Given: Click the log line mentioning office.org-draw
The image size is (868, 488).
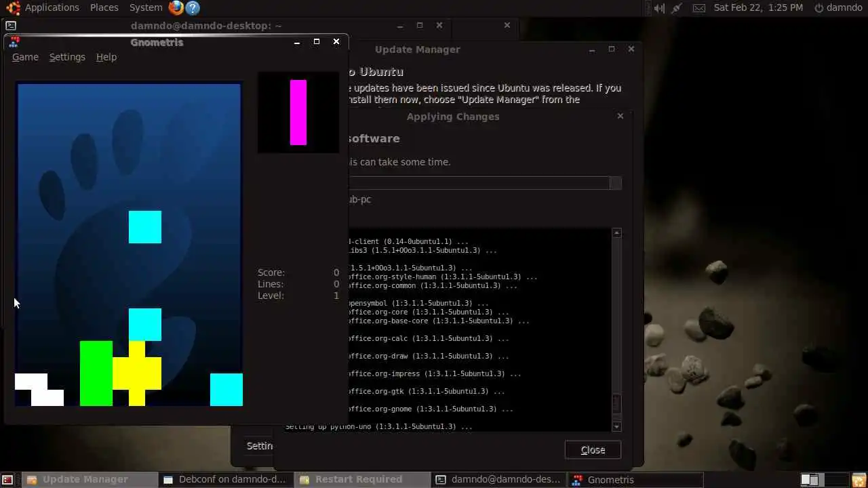Looking at the screenshot, I should pyautogui.click(x=429, y=356).
